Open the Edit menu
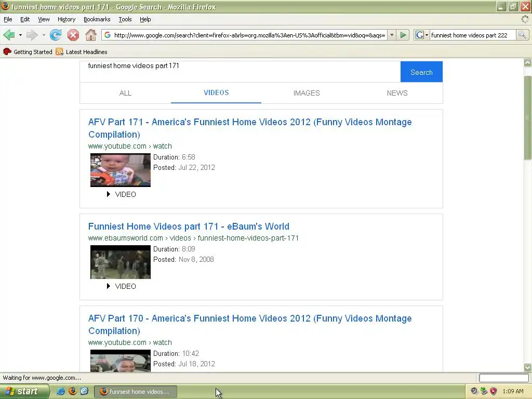 point(25,19)
